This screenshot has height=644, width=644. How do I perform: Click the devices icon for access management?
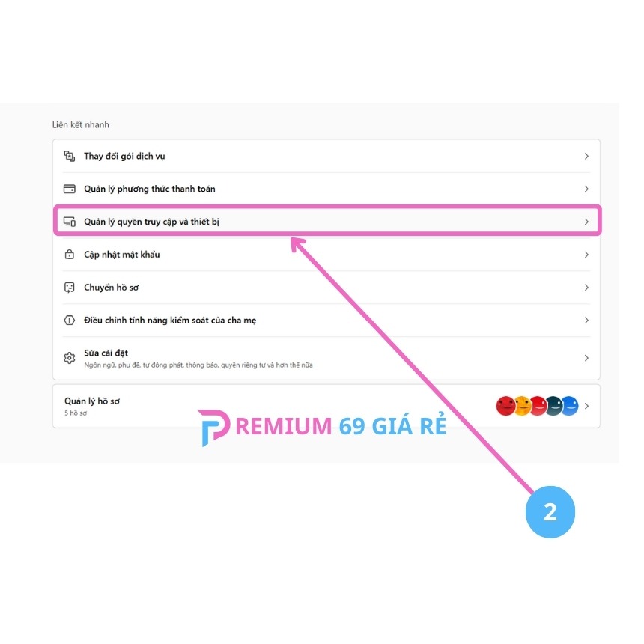[x=70, y=222]
